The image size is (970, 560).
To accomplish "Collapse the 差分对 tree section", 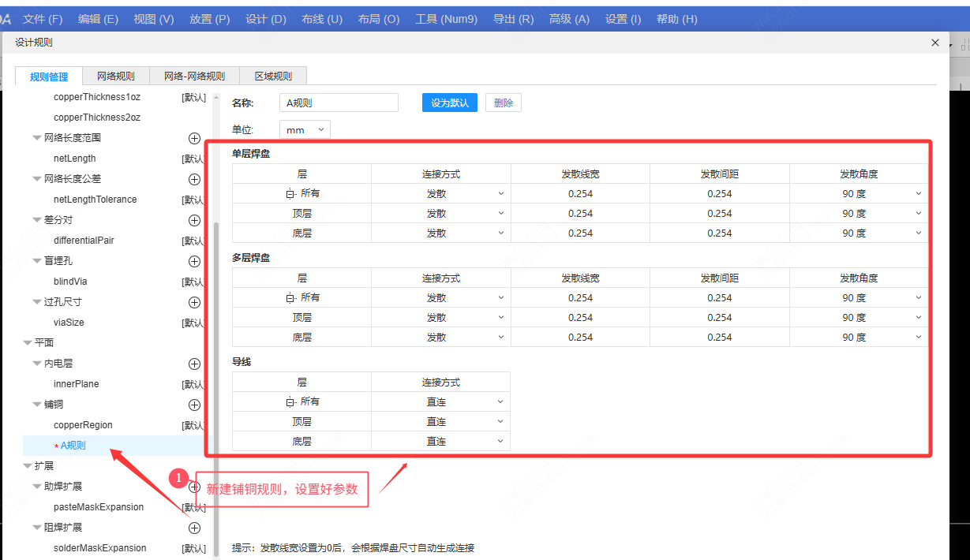I will coord(36,219).
